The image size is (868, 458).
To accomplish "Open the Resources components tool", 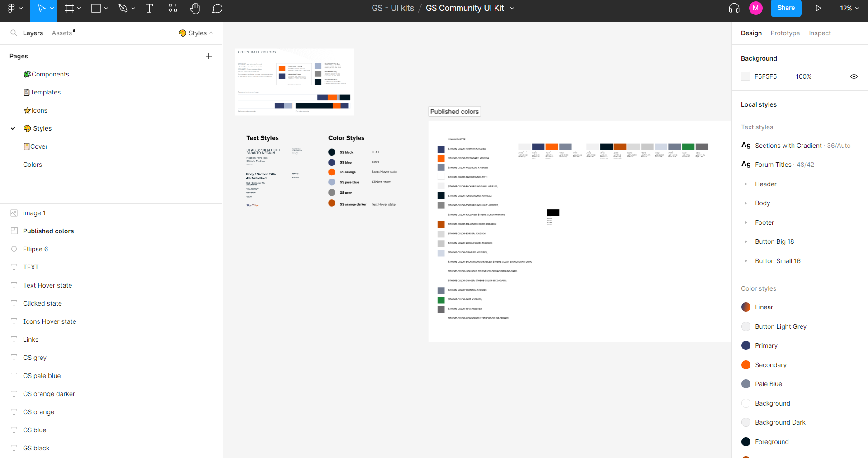I will 173,8.
